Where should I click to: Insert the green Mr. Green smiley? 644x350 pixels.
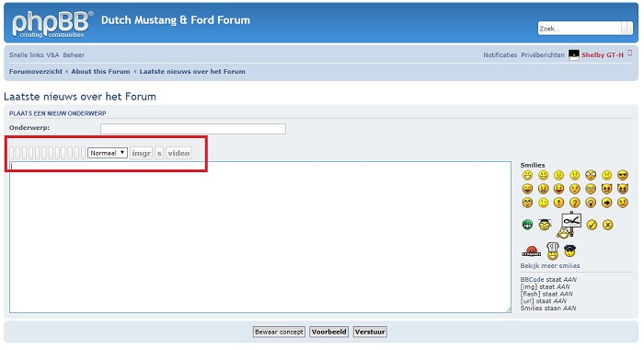(x=527, y=225)
